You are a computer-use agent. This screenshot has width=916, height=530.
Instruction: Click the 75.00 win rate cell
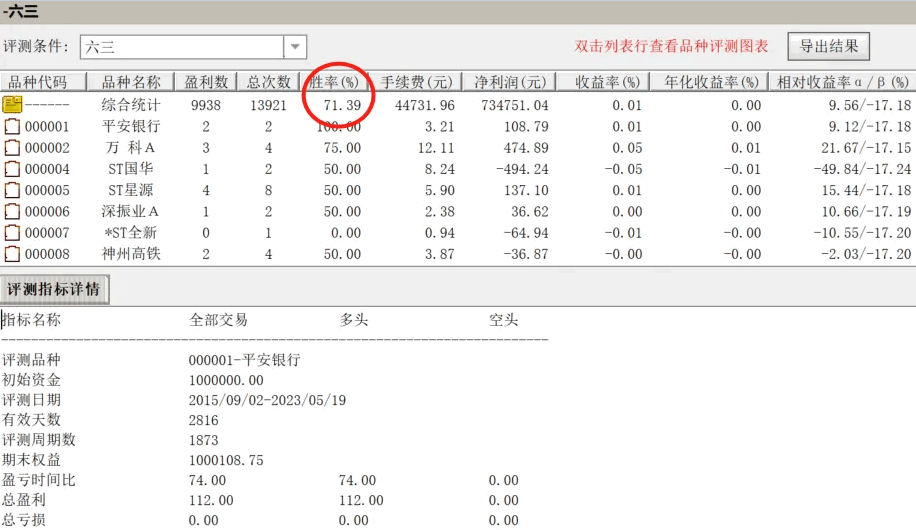(x=342, y=148)
